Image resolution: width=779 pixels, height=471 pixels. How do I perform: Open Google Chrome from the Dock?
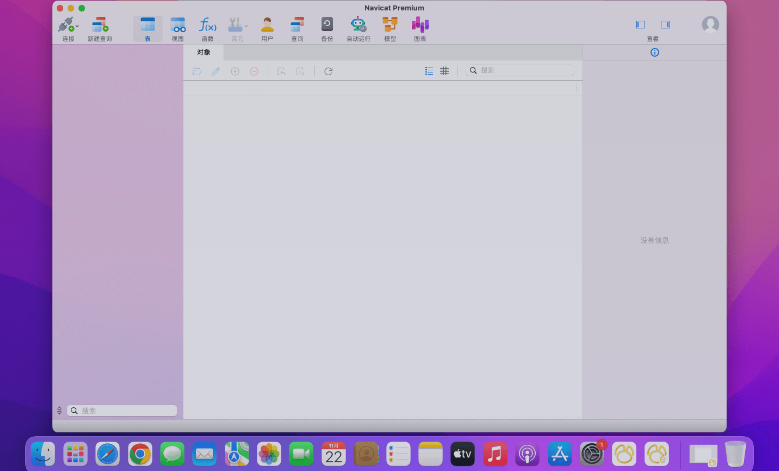[140, 454]
